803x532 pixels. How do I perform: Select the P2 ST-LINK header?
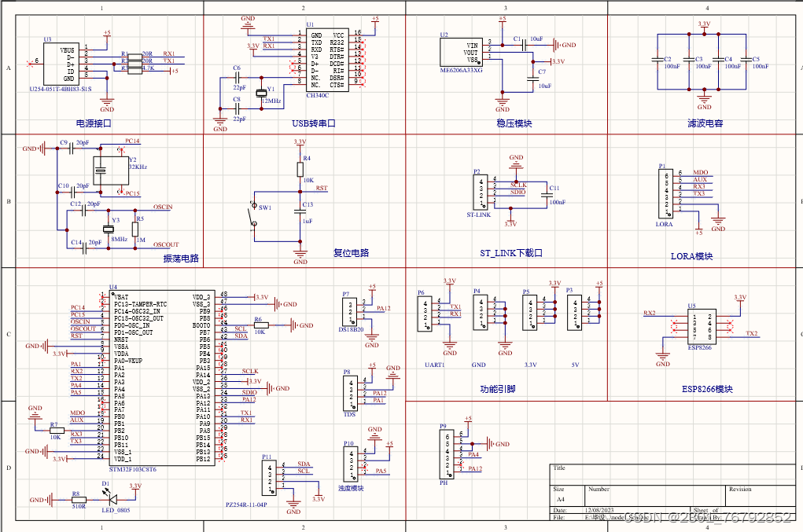coord(481,192)
